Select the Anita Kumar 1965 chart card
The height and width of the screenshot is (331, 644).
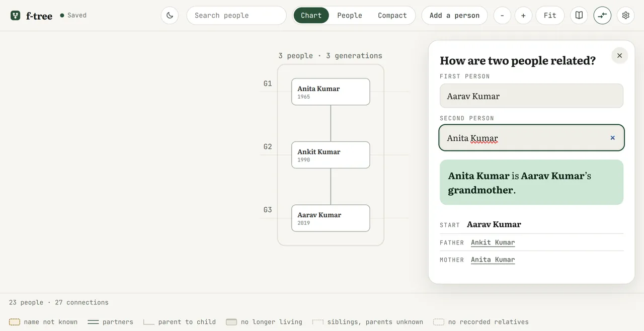click(x=331, y=92)
